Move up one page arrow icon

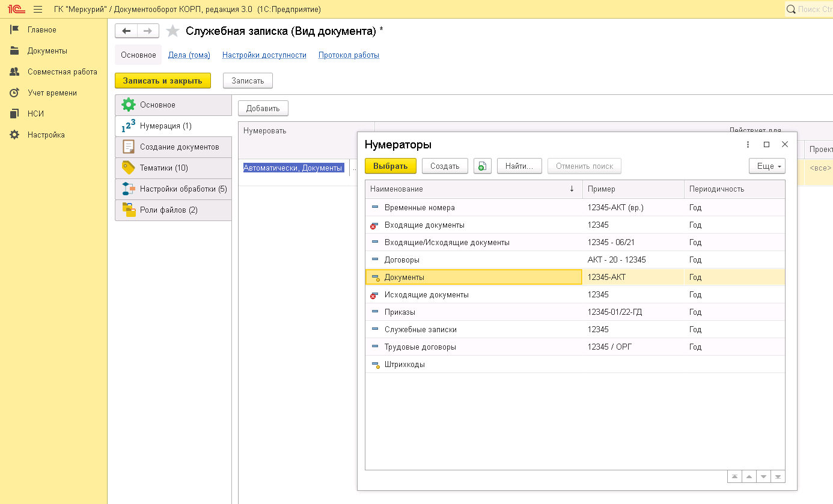(749, 476)
